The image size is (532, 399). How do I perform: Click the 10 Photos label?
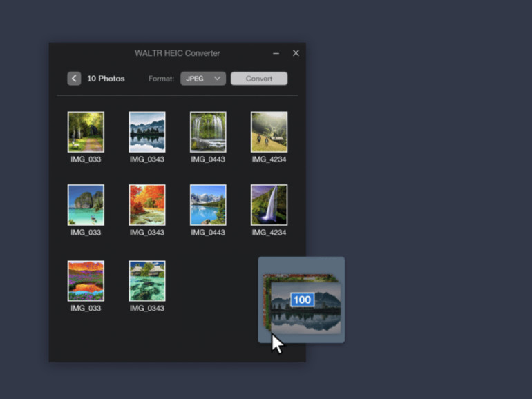[106, 79]
